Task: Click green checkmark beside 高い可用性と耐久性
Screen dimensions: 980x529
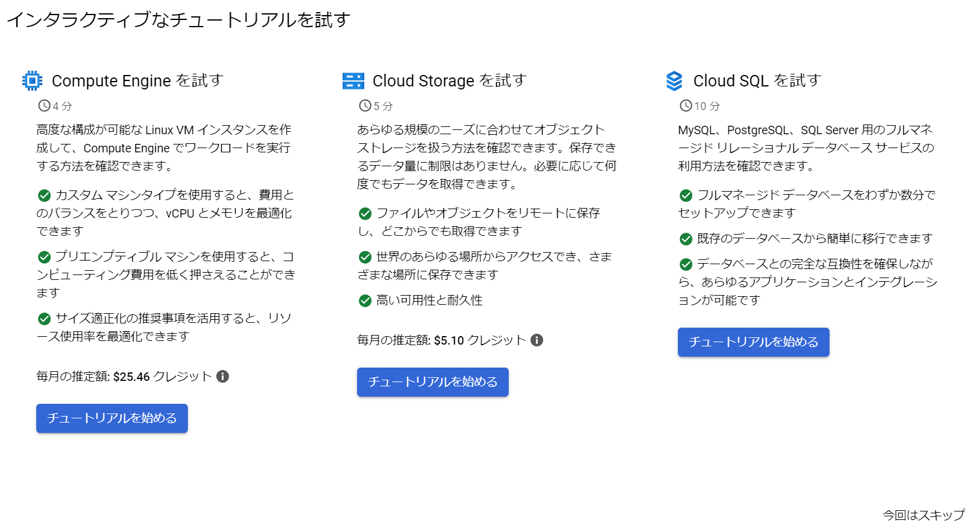Action: click(365, 300)
